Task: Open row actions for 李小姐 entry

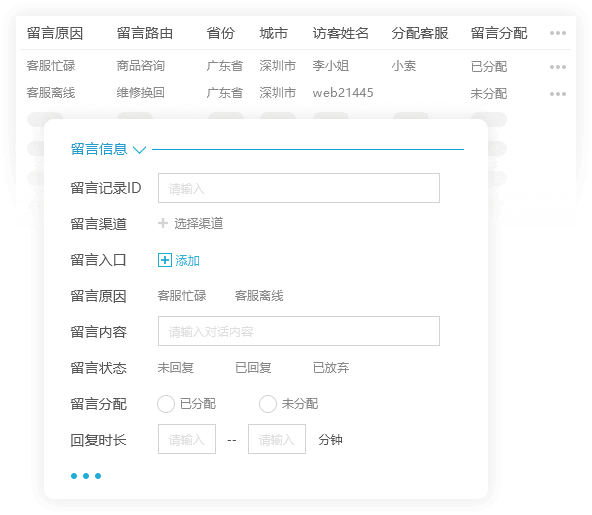Action: (558, 67)
